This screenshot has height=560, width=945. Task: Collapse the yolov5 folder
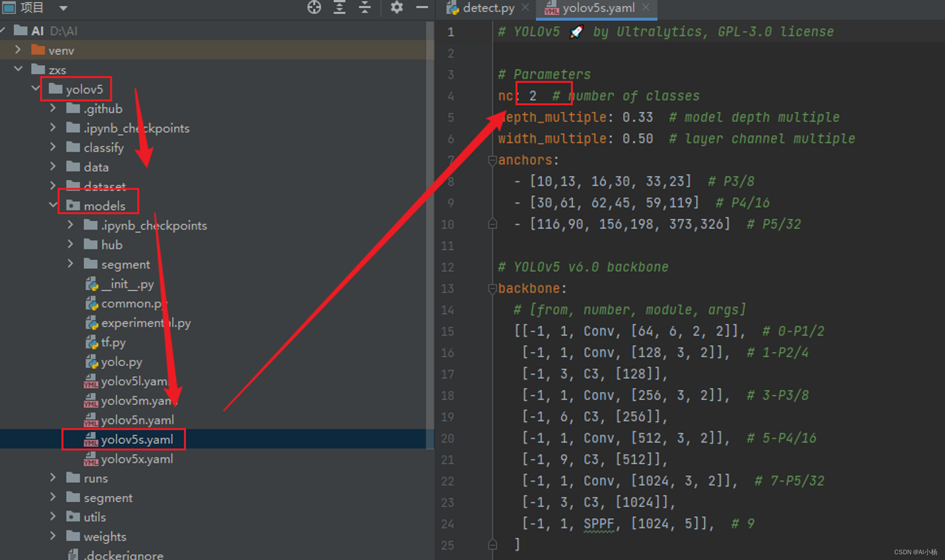(x=35, y=88)
